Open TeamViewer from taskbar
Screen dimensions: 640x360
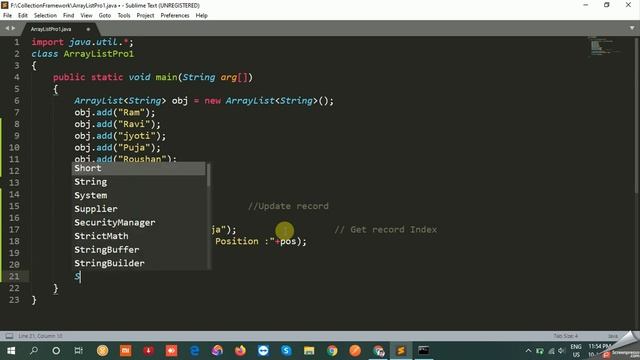(263, 351)
